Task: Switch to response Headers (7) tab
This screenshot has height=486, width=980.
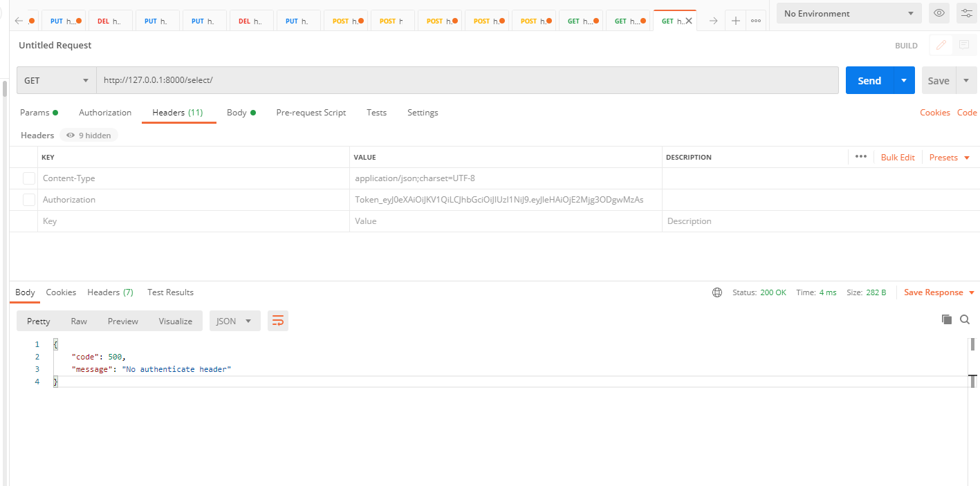Action: click(x=111, y=292)
